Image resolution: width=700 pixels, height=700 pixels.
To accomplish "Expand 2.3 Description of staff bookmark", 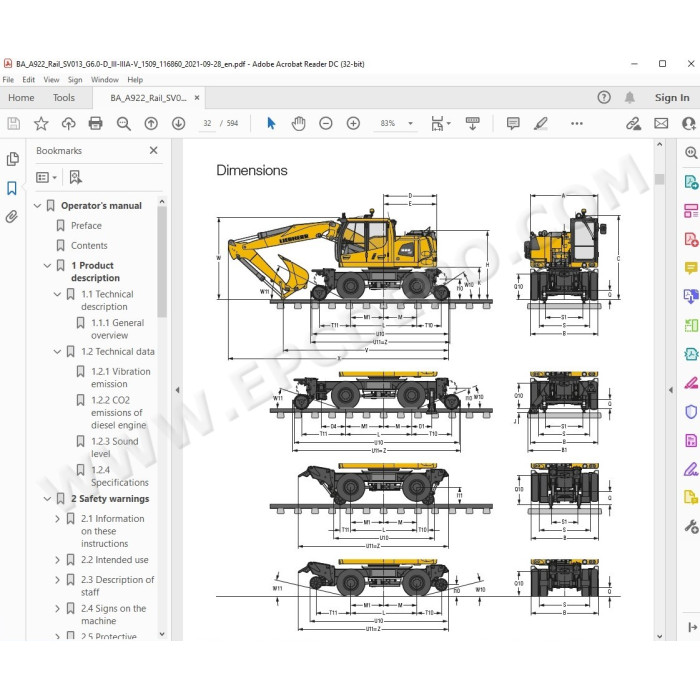I will point(57,580).
